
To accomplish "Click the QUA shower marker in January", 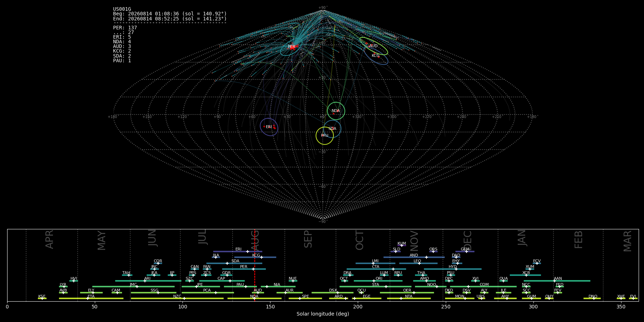I will pyautogui.click(x=503, y=281).
